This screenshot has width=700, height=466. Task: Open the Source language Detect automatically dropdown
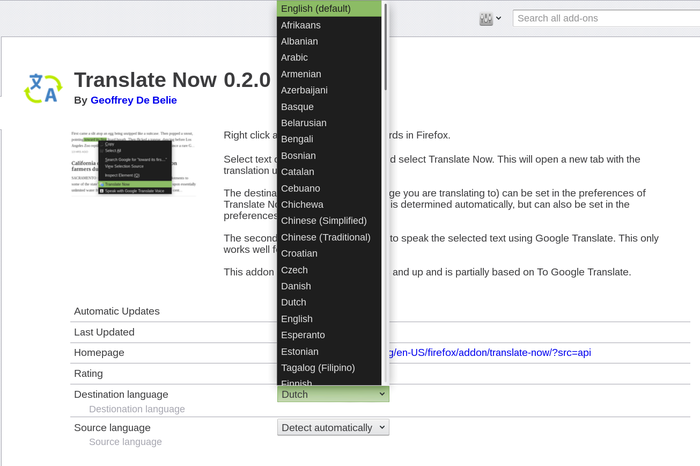(333, 428)
